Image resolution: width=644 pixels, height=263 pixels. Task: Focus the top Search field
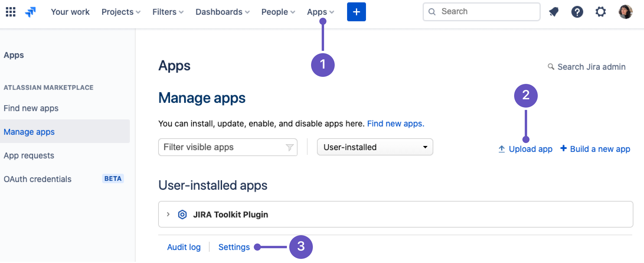482,12
